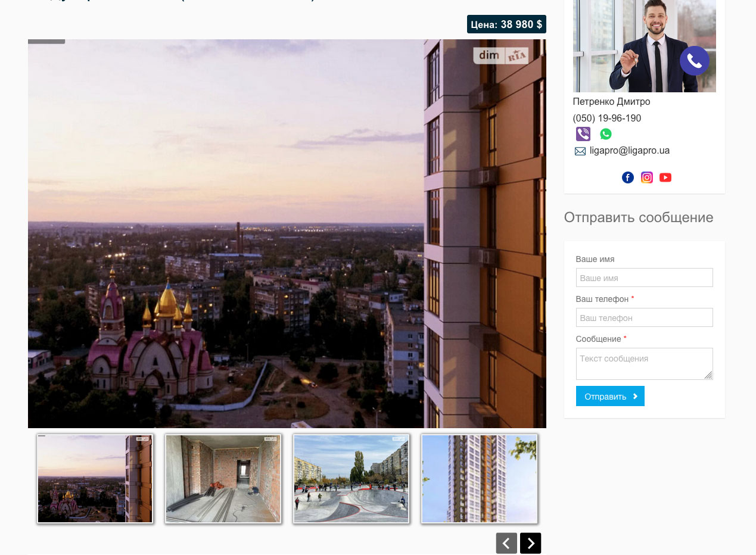Focus the Ваше имя input field
The width and height of the screenshot is (756, 555).
pos(644,277)
